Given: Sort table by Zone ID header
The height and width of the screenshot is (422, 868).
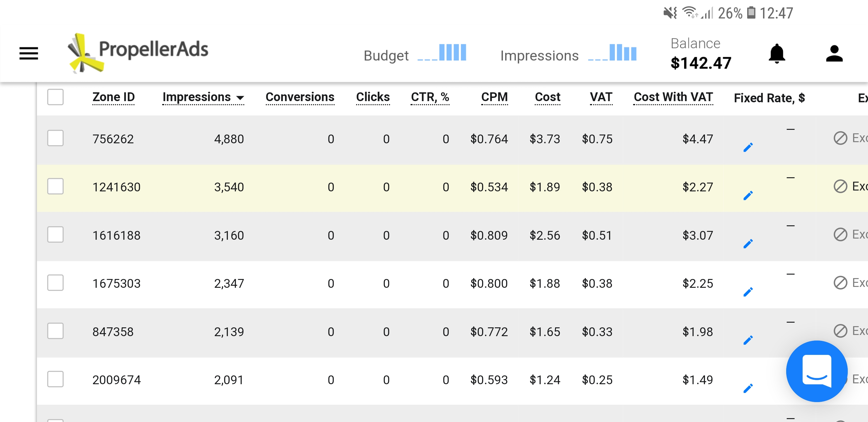Looking at the screenshot, I should [113, 97].
